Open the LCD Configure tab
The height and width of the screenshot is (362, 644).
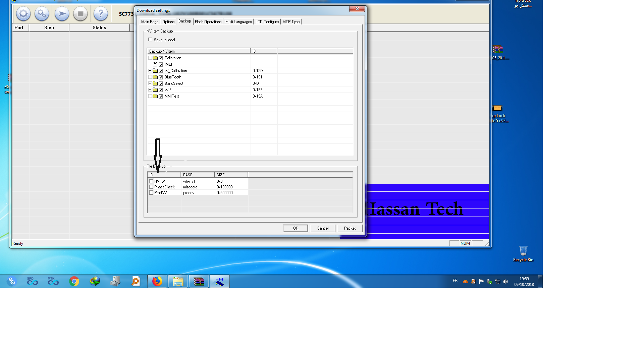click(267, 22)
